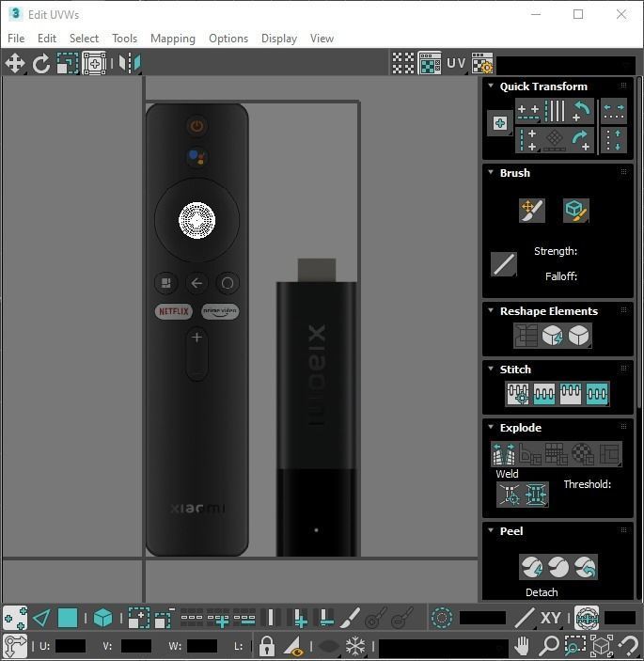Open the Mapping menu
Viewport: 644px width, 661px height.
coord(173,39)
